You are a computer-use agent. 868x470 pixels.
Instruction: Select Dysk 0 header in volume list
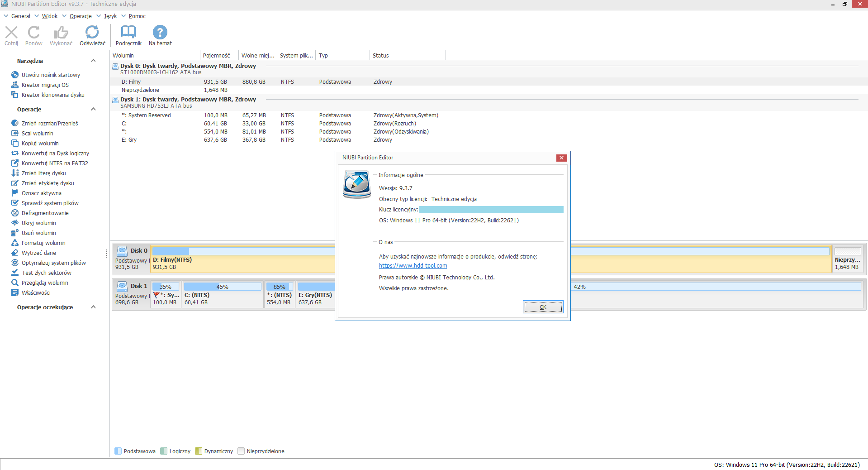point(489,69)
